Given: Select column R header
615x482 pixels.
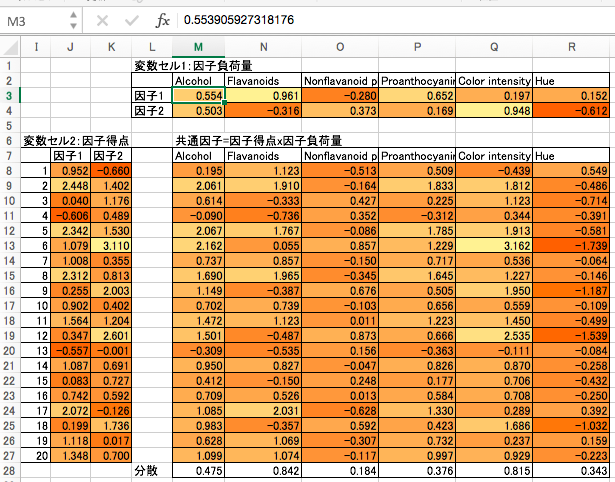Looking at the screenshot, I should (x=571, y=47).
